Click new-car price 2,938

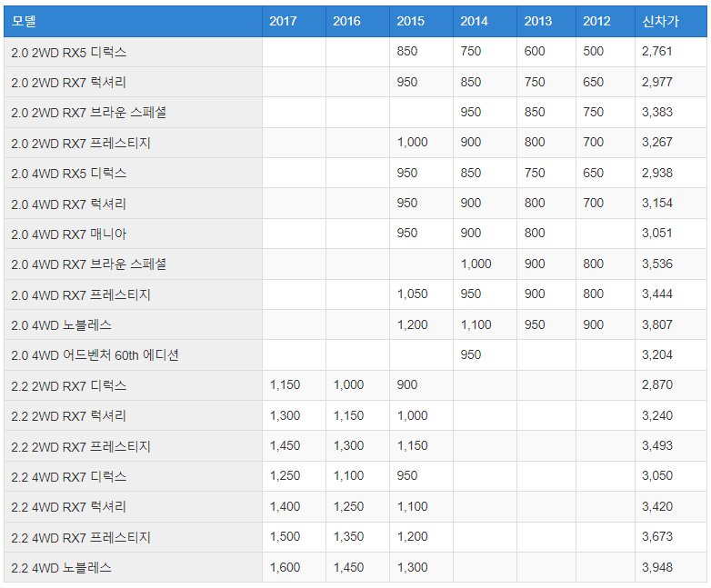657,173
